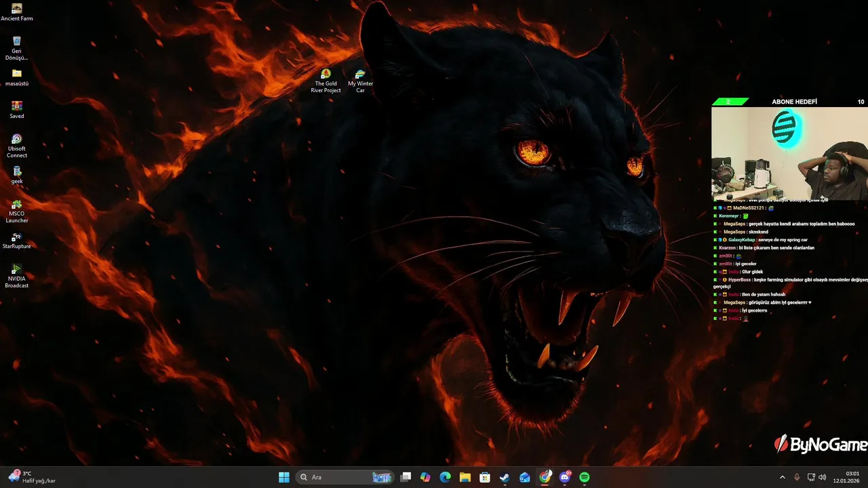Image resolution: width=868 pixels, height=488 pixels.
Task: Click chat message 'seneye de my spring car'
Action: click(x=783, y=240)
